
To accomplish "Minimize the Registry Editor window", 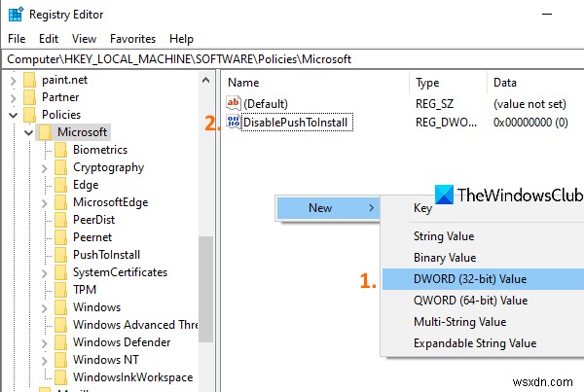I will pos(547,15).
